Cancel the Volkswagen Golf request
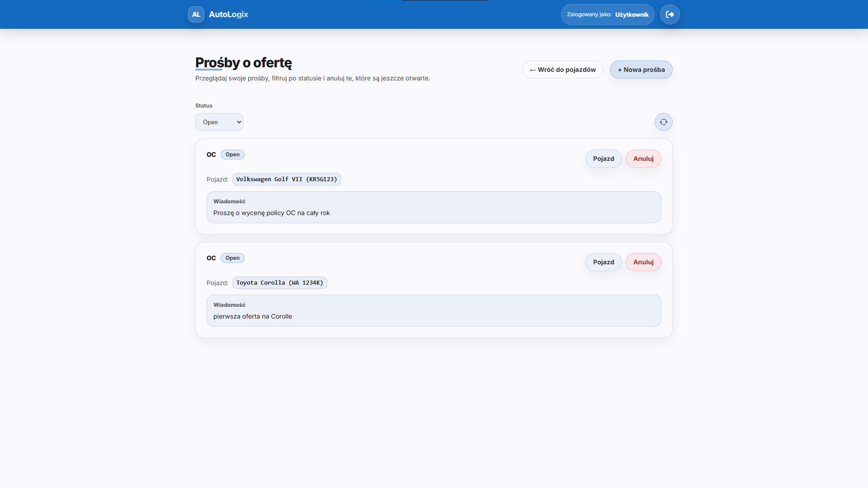This screenshot has width=868, height=488. click(x=643, y=159)
